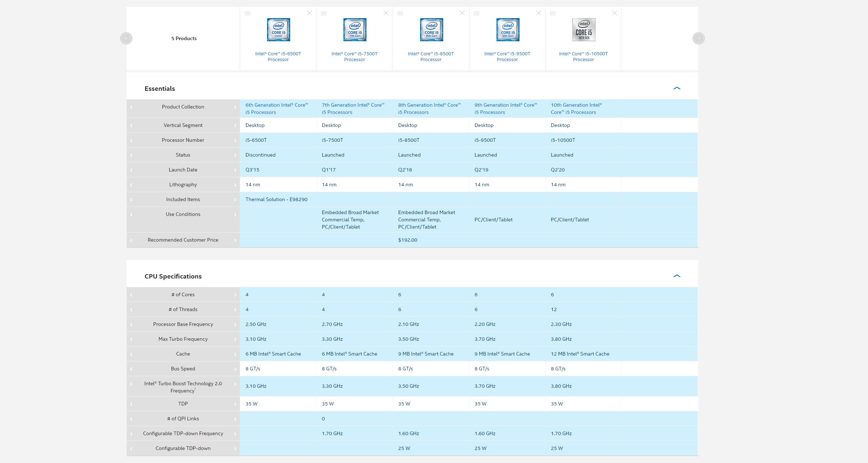Remove the i5-10500T product with X
This screenshot has width=868, height=463.
click(x=614, y=13)
